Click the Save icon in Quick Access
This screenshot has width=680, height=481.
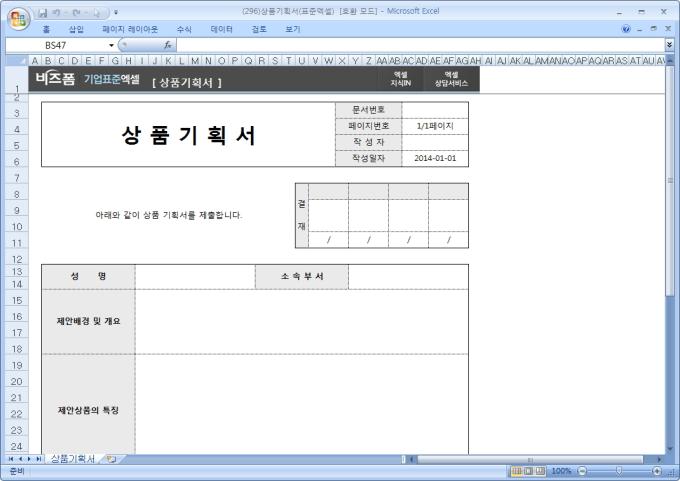tap(42, 13)
